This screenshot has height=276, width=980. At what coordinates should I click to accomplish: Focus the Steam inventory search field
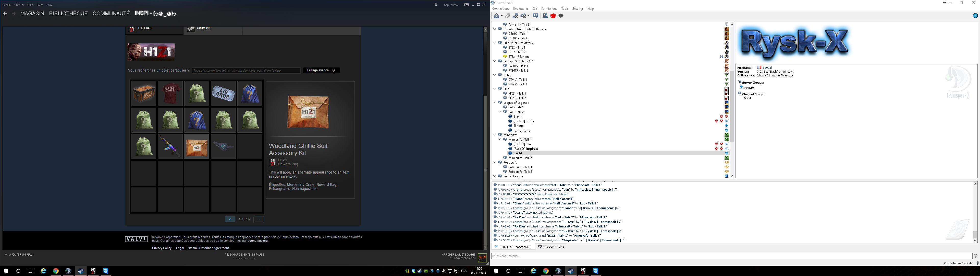point(246,70)
